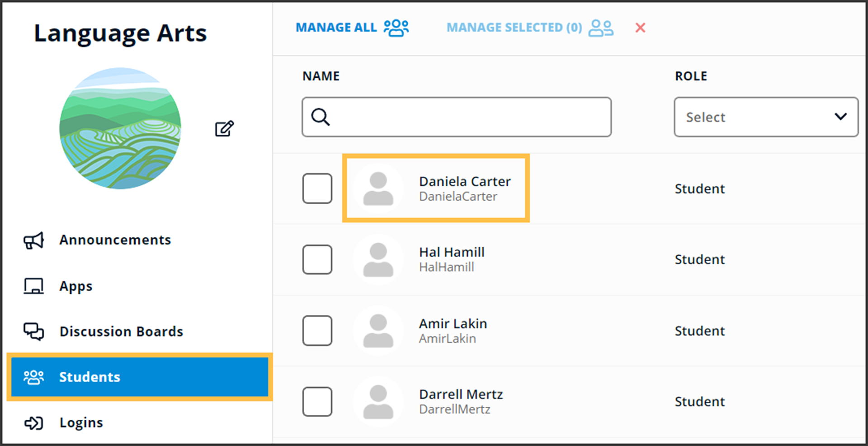The image size is (868, 446).
Task: Switch to the Students section
Action: pyautogui.click(x=90, y=377)
